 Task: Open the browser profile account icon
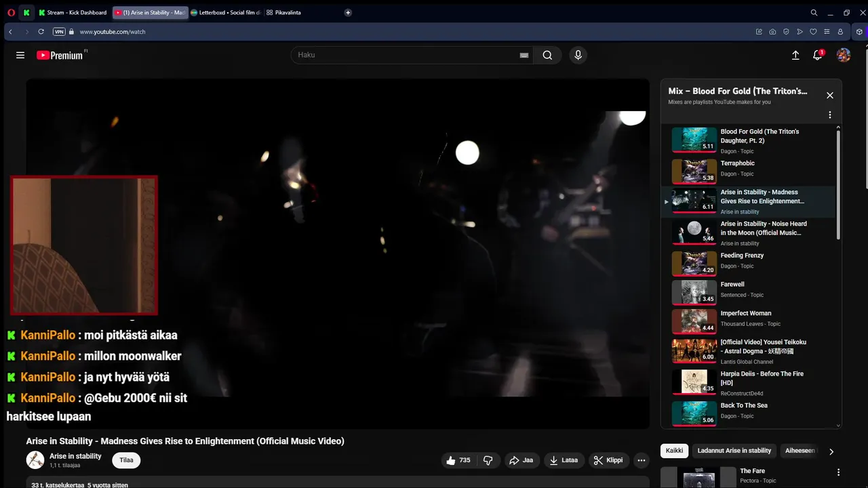point(840,32)
